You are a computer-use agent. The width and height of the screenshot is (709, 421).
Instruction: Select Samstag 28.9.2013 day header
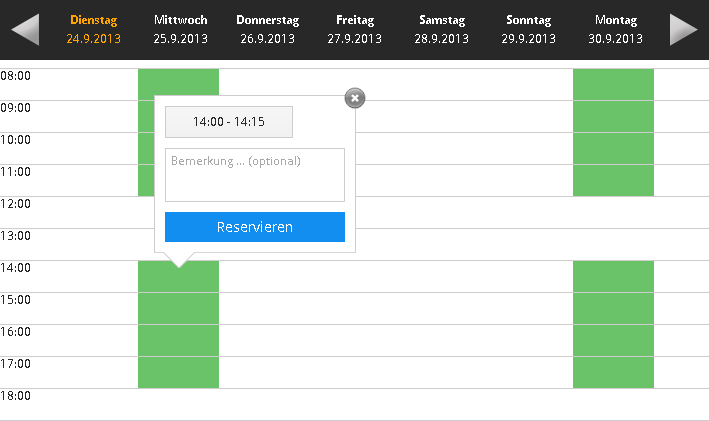click(x=441, y=29)
